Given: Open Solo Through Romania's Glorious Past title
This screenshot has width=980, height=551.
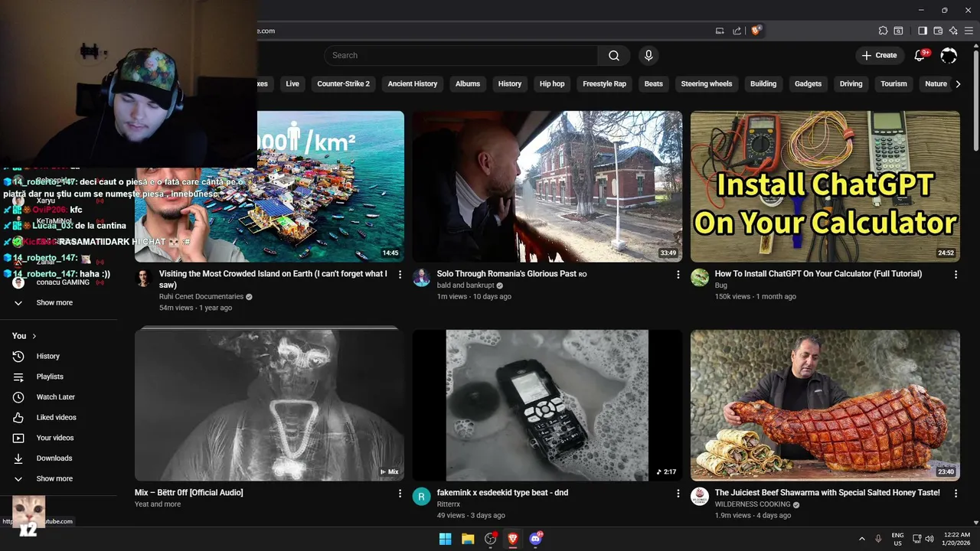Looking at the screenshot, I should click(511, 274).
